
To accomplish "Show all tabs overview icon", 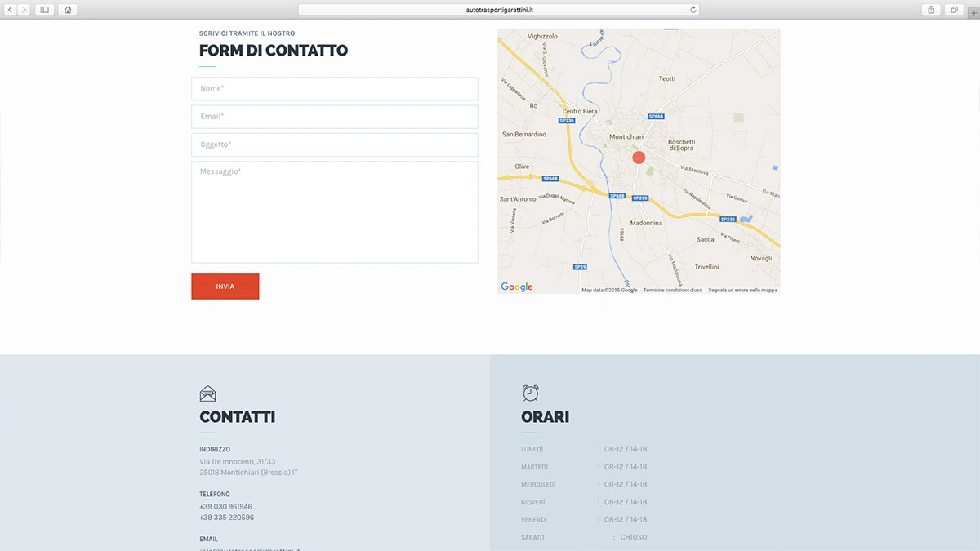I will [953, 10].
